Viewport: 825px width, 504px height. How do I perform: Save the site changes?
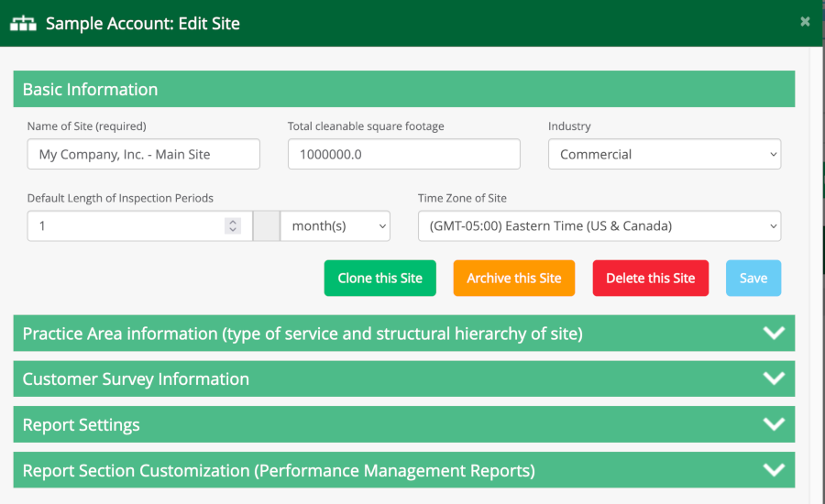(753, 279)
